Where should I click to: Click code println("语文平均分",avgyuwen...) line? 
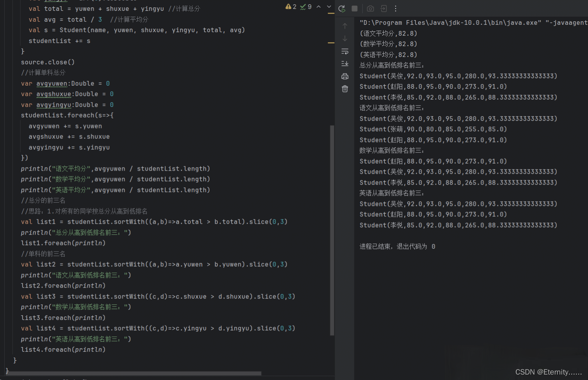[115, 169]
